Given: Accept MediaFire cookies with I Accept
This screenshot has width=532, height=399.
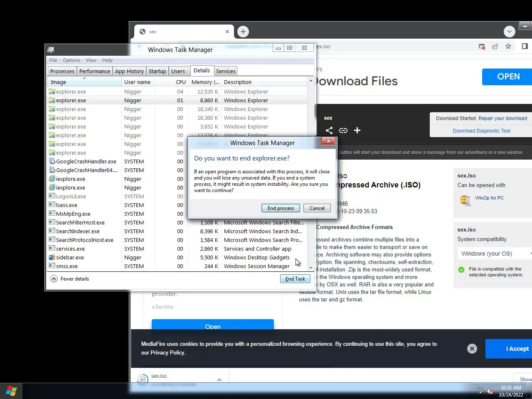Looking at the screenshot, I should click(509, 349).
